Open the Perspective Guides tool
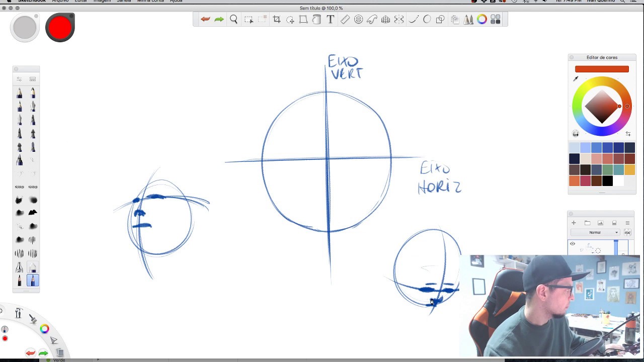Viewport: 644px width, 362px height. click(x=385, y=20)
